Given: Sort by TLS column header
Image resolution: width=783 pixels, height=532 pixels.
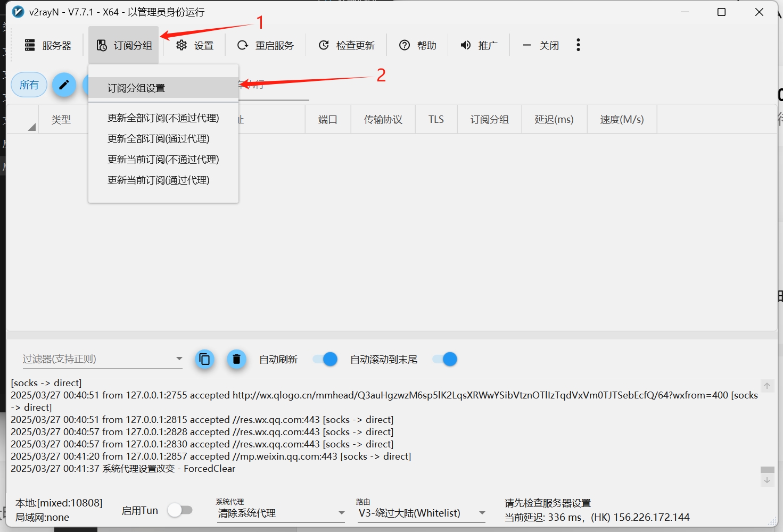Looking at the screenshot, I should (x=436, y=120).
